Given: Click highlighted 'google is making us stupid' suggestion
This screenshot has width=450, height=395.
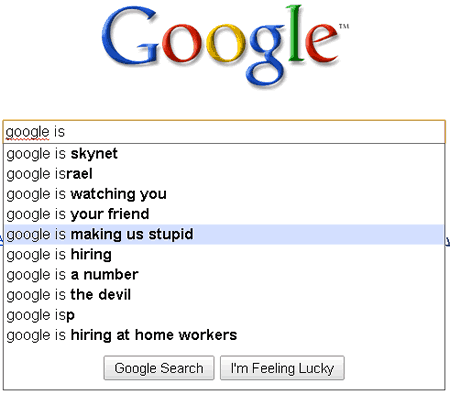Looking at the screenshot, I should [x=224, y=234].
